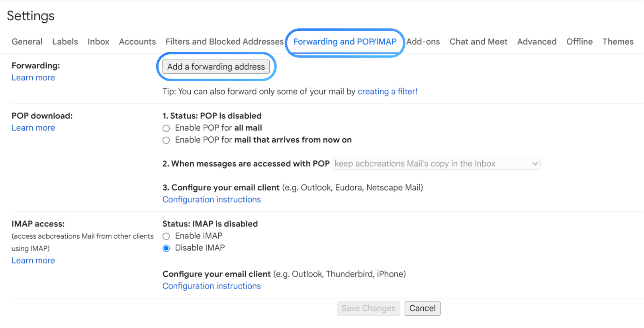
Task: Open the Labels settings tab
Action: point(65,41)
